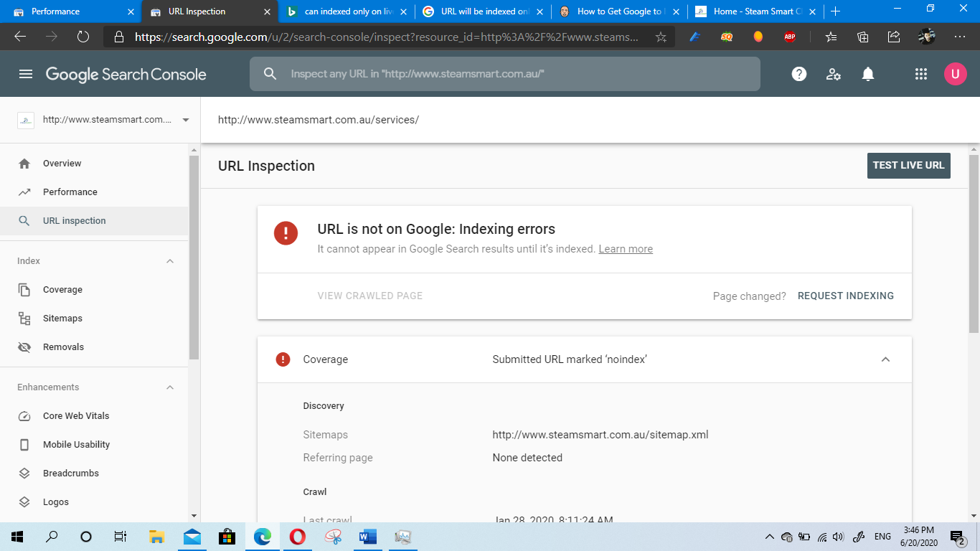The width and height of the screenshot is (980, 551).
Task: Open the Learn more link
Action: point(626,249)
